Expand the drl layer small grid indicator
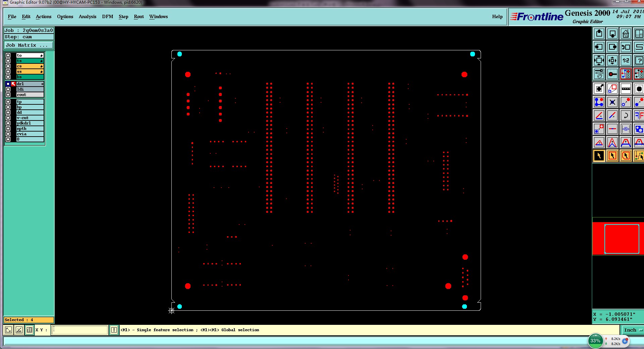Screen dimensions: 644x349 coord(42,84)
